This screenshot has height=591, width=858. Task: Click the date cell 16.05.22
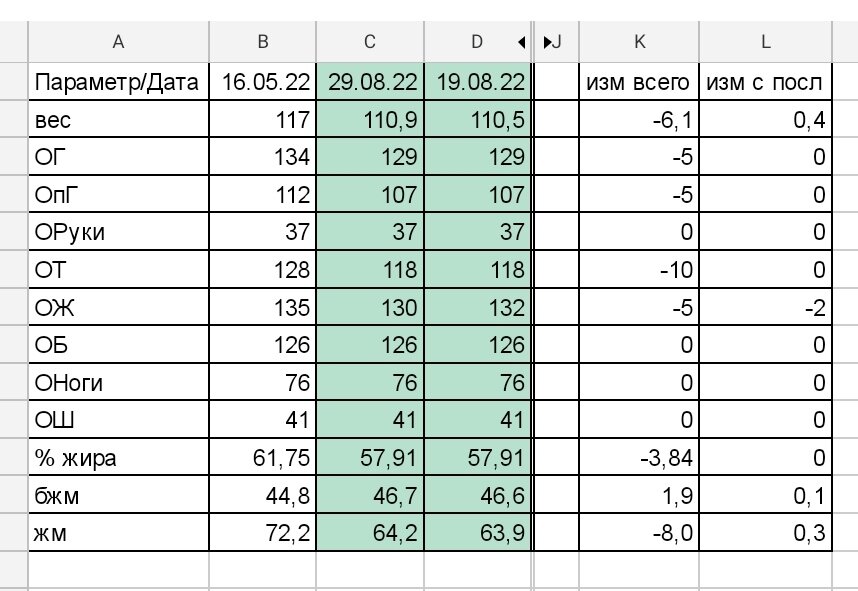coord(263,82)
